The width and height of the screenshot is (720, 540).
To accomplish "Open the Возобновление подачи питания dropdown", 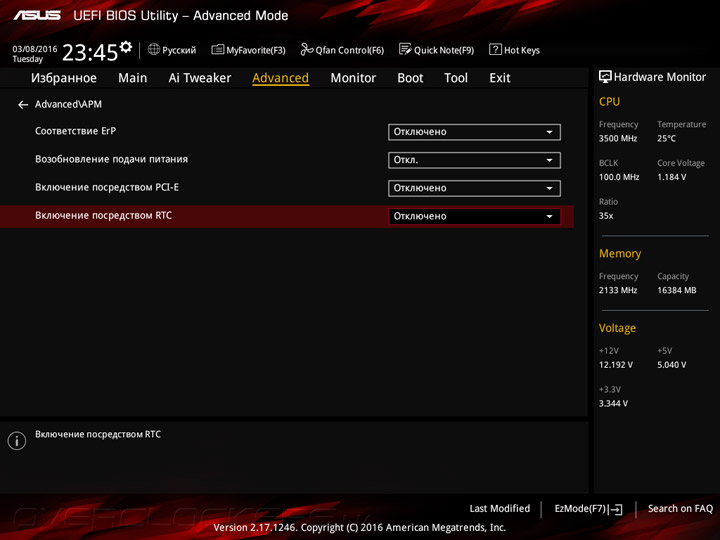I will tap(474, 160).
